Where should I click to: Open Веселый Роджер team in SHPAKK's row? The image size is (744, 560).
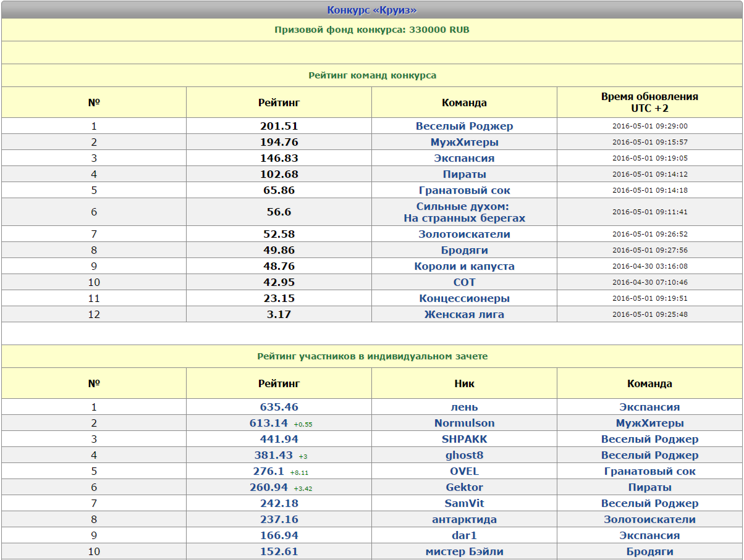649,439
